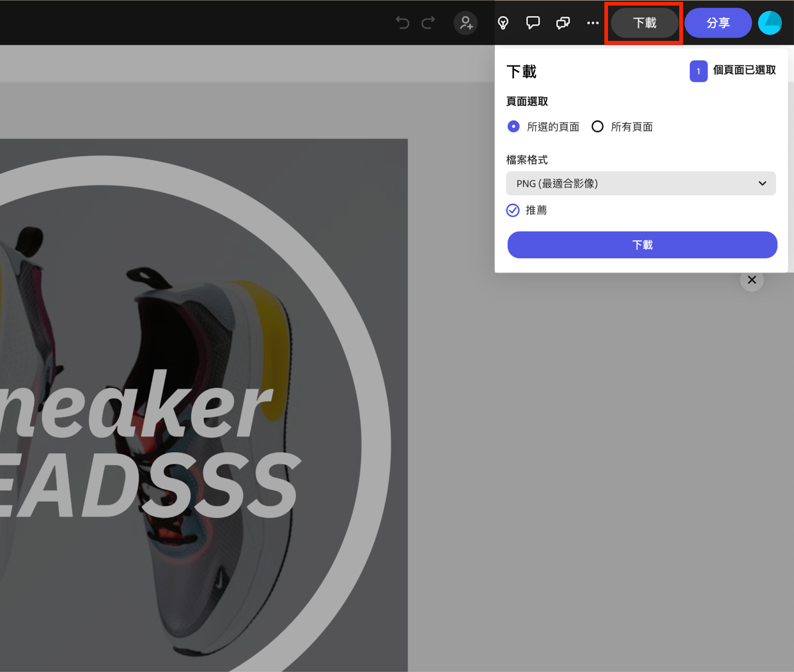Open the user avatar profile

coord(770,23)
